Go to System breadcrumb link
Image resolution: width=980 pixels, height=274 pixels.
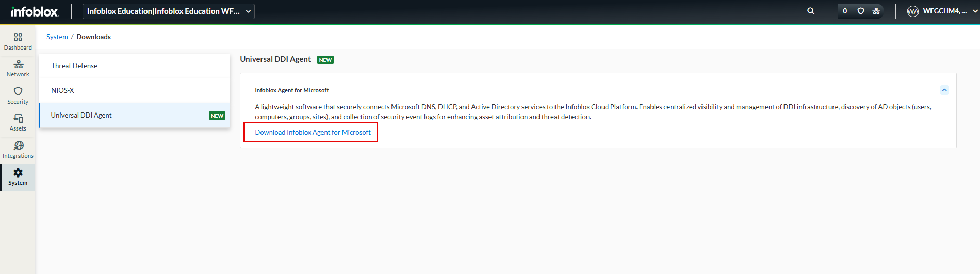57,37
